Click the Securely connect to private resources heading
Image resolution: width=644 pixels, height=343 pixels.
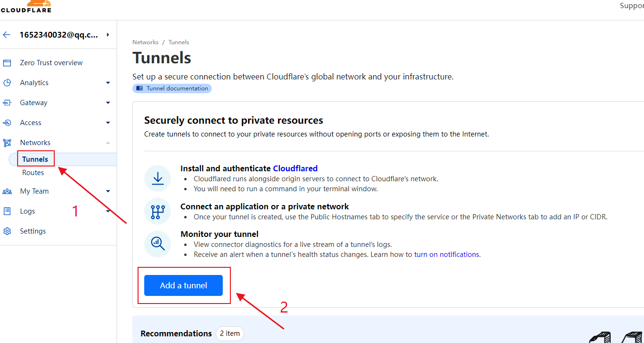(x=234, y=120)
